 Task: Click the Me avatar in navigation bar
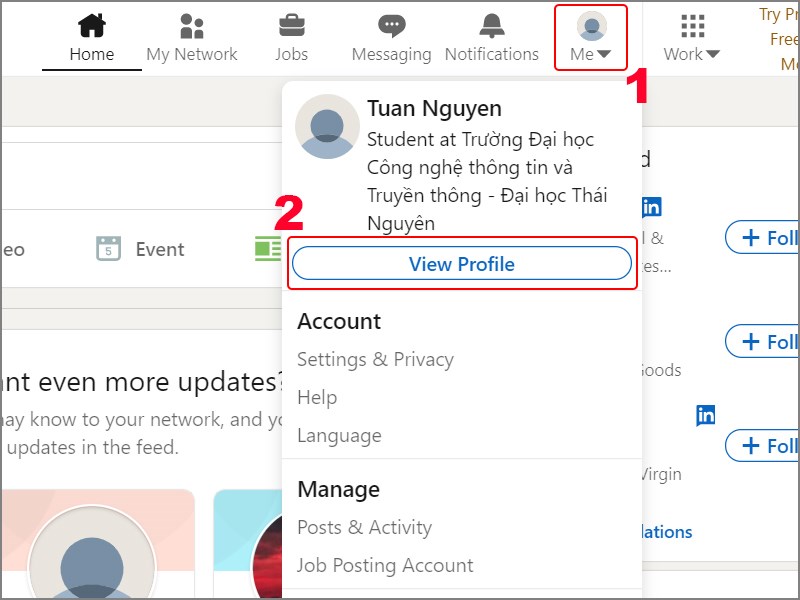591,26
